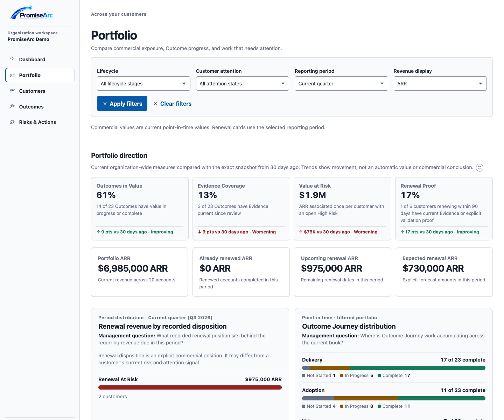Click the Portfolio icon in sidebar
The image size is (504, 420).
coord(12,75)
